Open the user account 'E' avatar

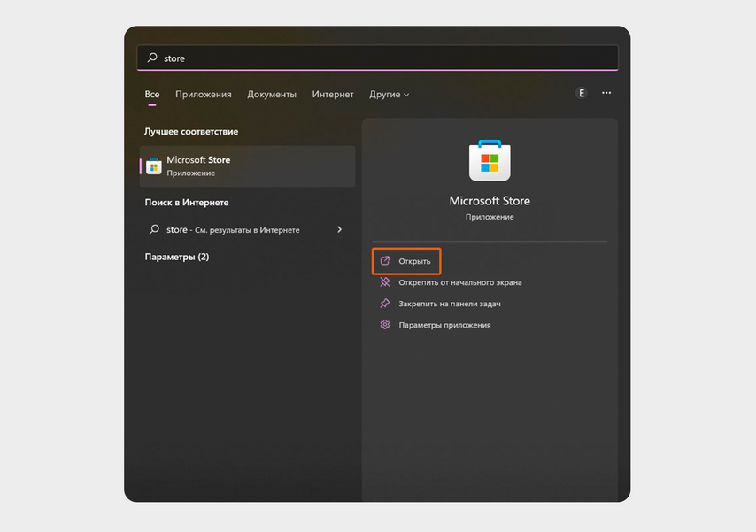(x=582, y=93)
